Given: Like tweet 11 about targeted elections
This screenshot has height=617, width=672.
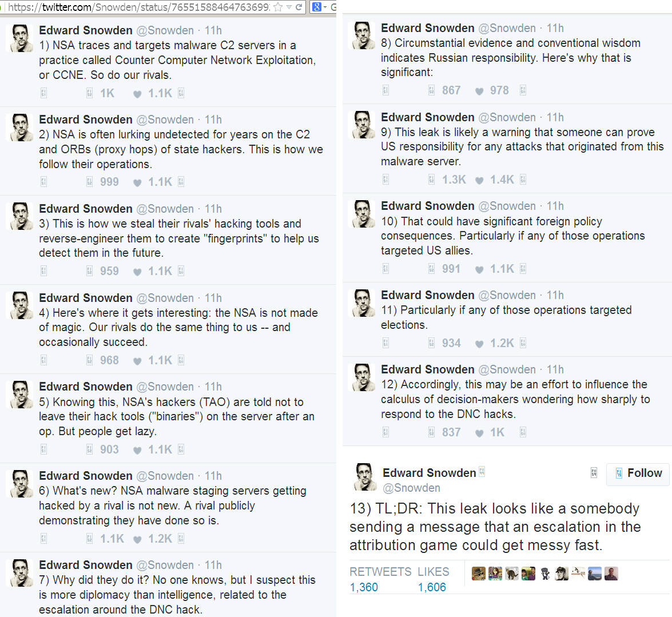Looking at the screenshot, I should 479,344.
